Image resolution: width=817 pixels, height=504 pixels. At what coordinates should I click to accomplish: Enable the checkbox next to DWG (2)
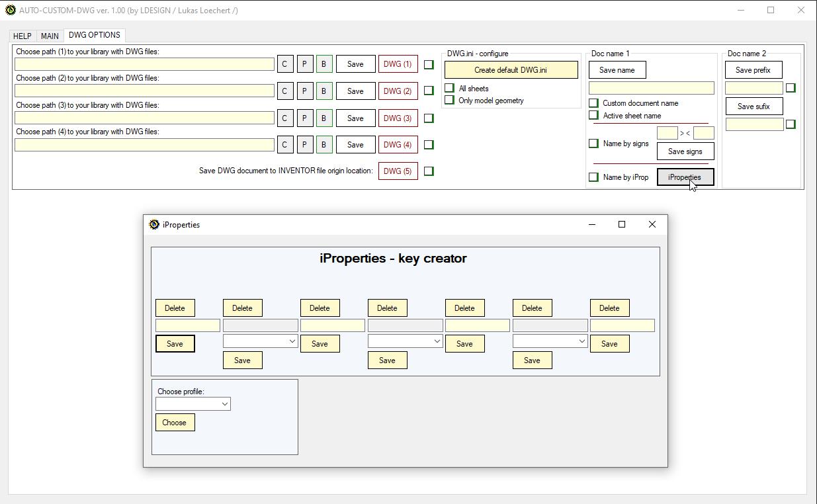(429, 91)
